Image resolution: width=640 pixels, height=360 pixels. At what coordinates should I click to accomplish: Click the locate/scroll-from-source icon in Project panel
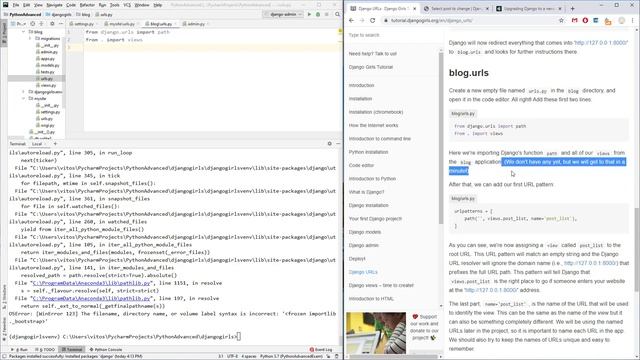click(x=33, y=24)
